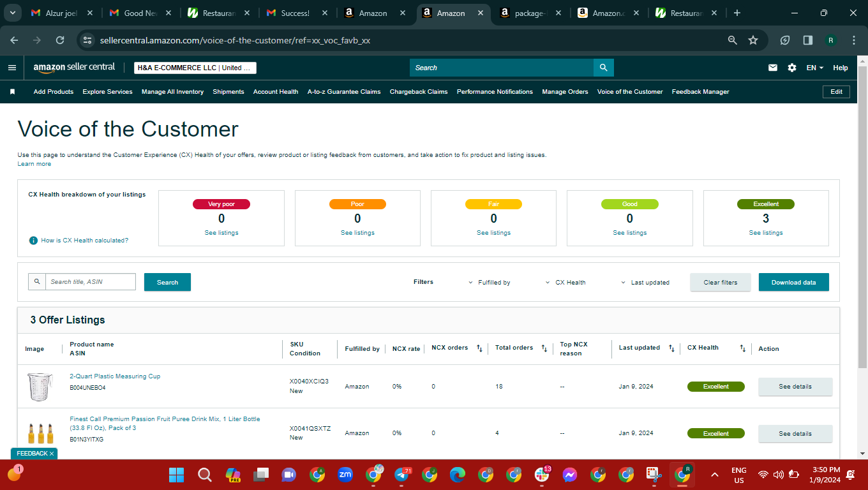
Task: Open the Seller Central settings gear
Action: [792, 68]
